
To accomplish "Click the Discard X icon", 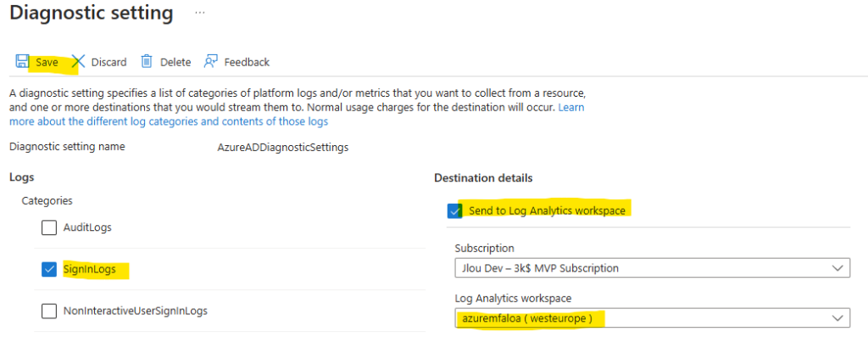I will 79,61.
